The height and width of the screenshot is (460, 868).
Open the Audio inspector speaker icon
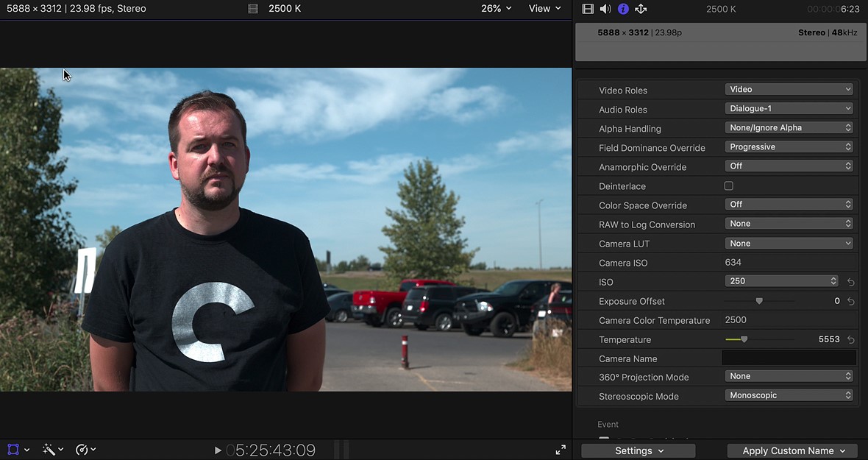(x=605, y=9)
